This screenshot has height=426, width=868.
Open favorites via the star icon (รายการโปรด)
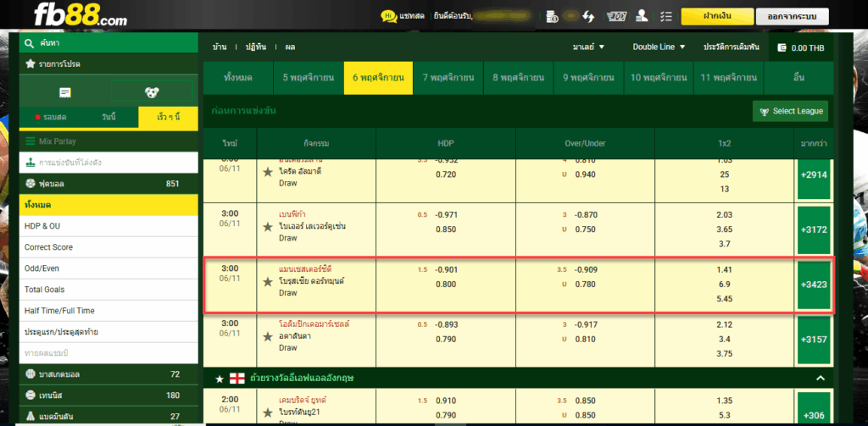[31, 64]
